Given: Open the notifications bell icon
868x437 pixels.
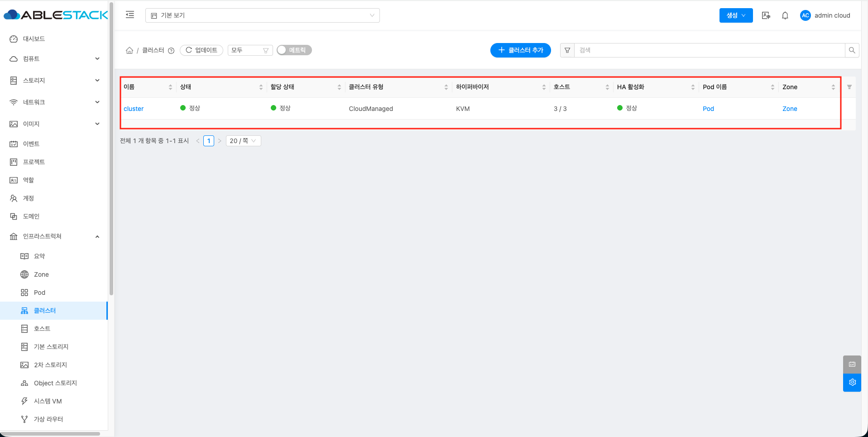Looking at the screenshot, I should pos(785,15).
